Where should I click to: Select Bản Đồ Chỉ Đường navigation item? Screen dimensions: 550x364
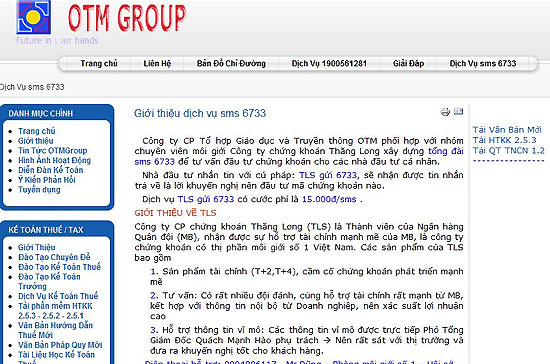(231, 63)
